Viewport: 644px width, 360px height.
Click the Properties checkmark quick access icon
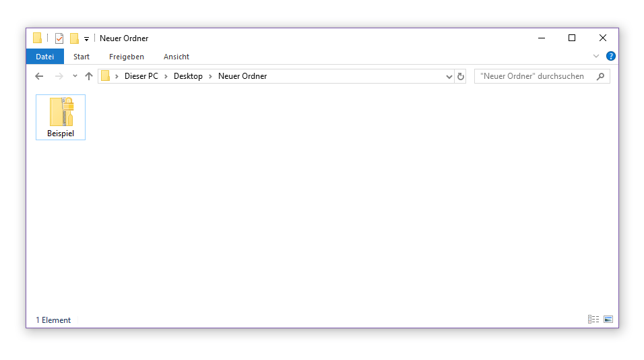click(x=59, y=38)
